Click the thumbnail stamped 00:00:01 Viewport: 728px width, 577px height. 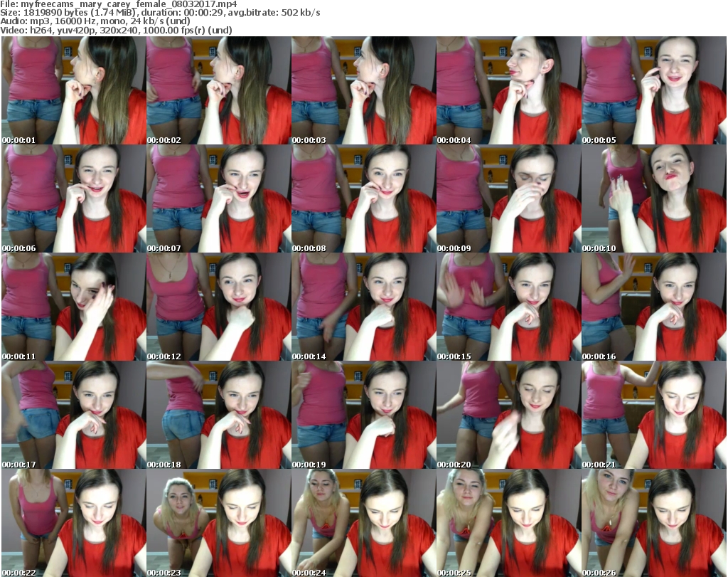tap(74, 90)
